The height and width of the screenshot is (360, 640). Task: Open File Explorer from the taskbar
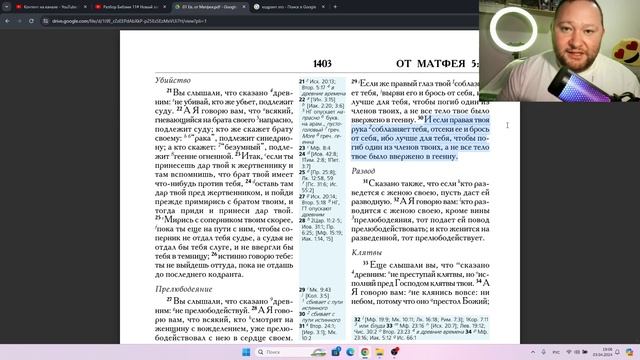[x=380, y=352]
